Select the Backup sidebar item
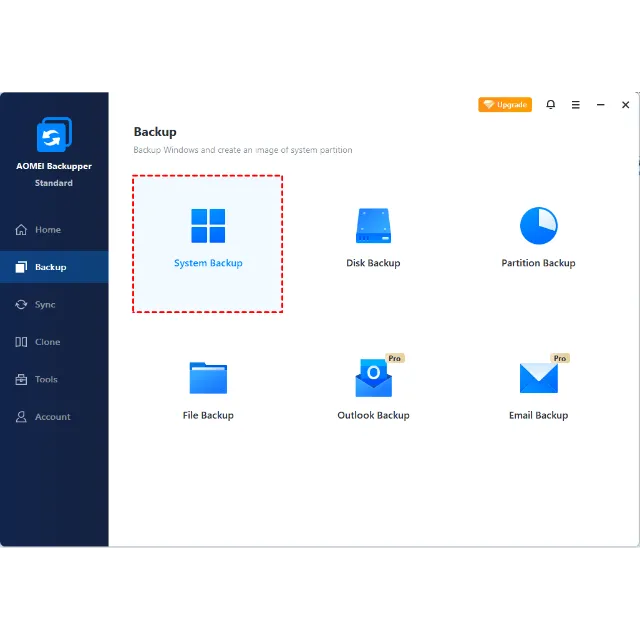This screenshot has height=640, width=640. [50, 267]
